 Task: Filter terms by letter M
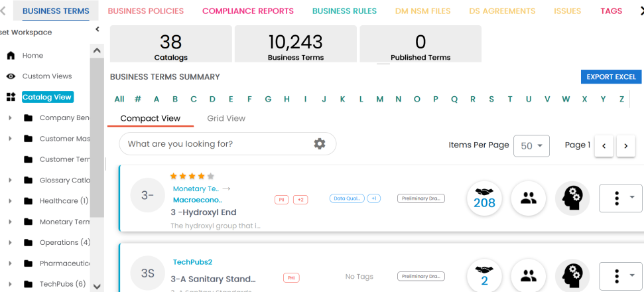tap(380, 100)
